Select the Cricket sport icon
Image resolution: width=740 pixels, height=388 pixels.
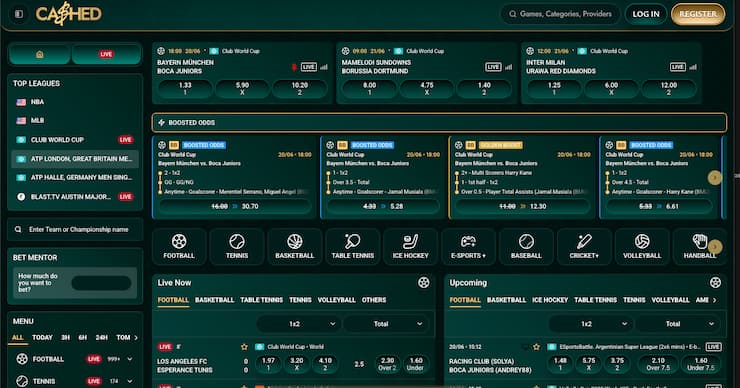point(584,246)
